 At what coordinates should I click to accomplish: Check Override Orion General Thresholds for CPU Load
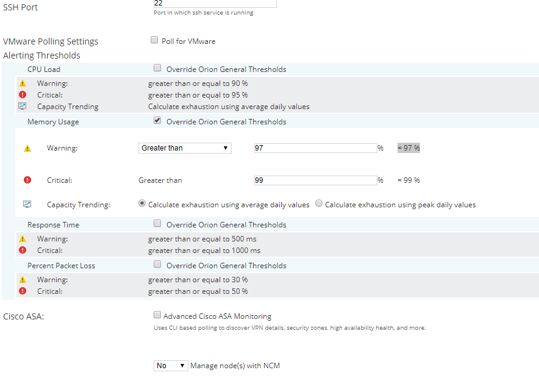[157, 68]
